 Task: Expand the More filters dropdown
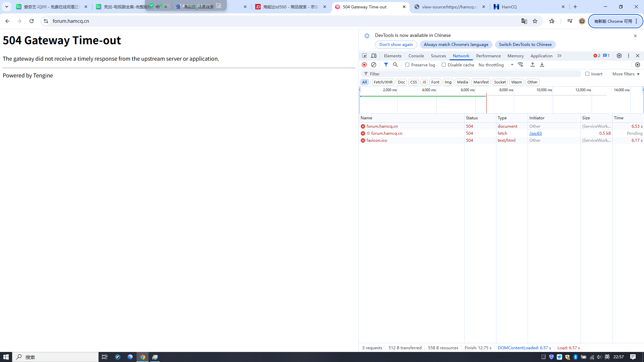tap(626, 74)
